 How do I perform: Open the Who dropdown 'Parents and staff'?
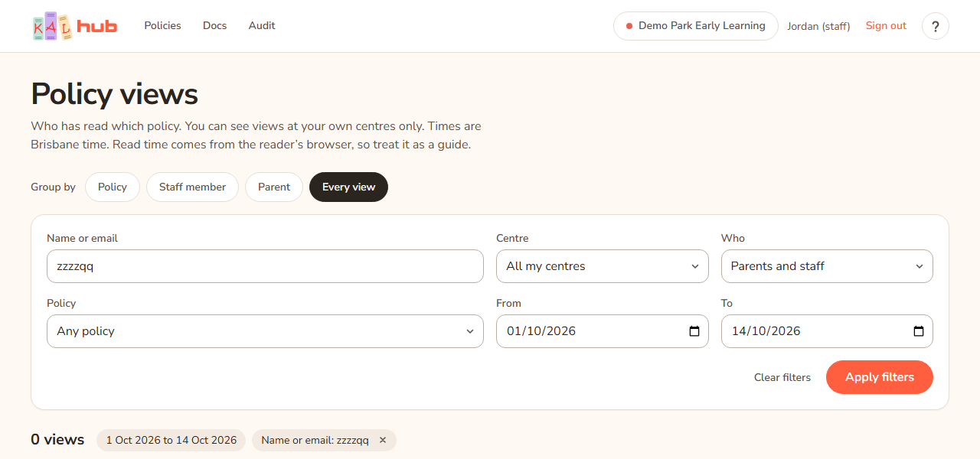(827, 266)
